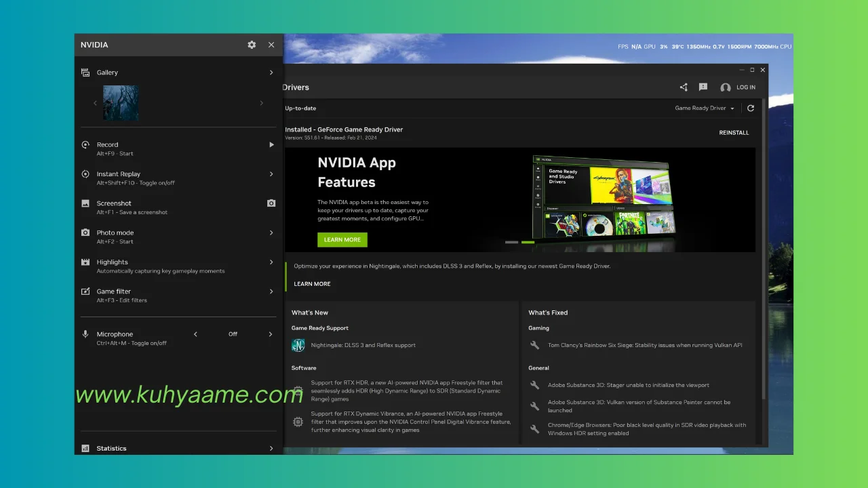Refresh driver status icon
This screenshot has width=868, height=488.
pyautogui.click(x=751, y=108)
